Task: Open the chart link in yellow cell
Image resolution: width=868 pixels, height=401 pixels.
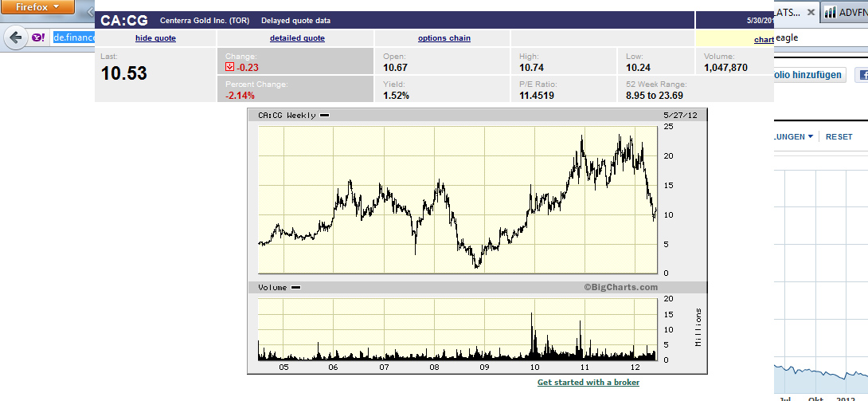Action: pos(764,40)
